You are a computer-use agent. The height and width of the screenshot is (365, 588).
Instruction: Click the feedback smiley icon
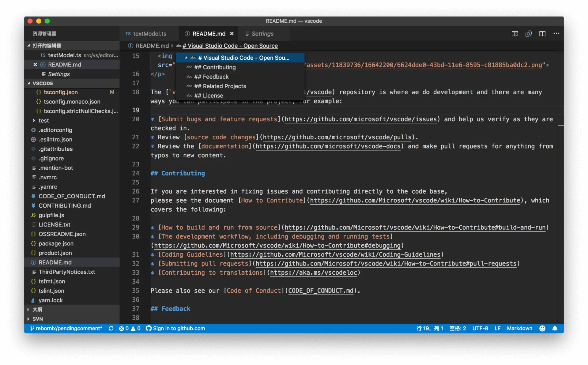point(542,328)
